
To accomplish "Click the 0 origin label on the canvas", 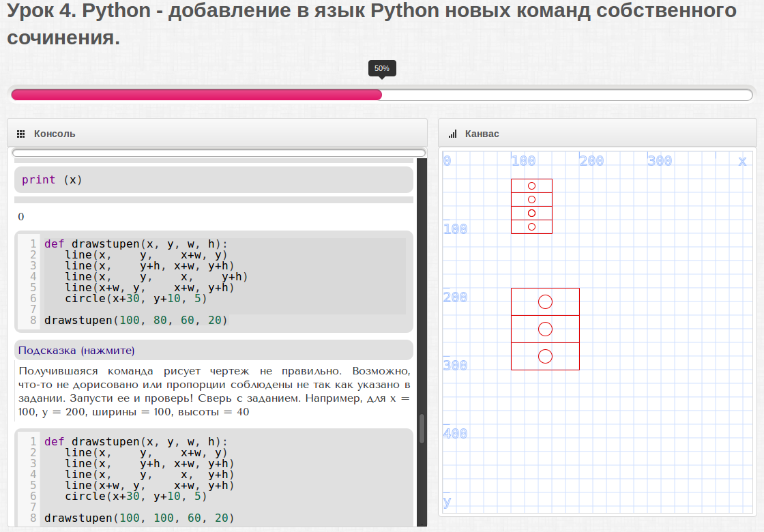I will (447, 161).
